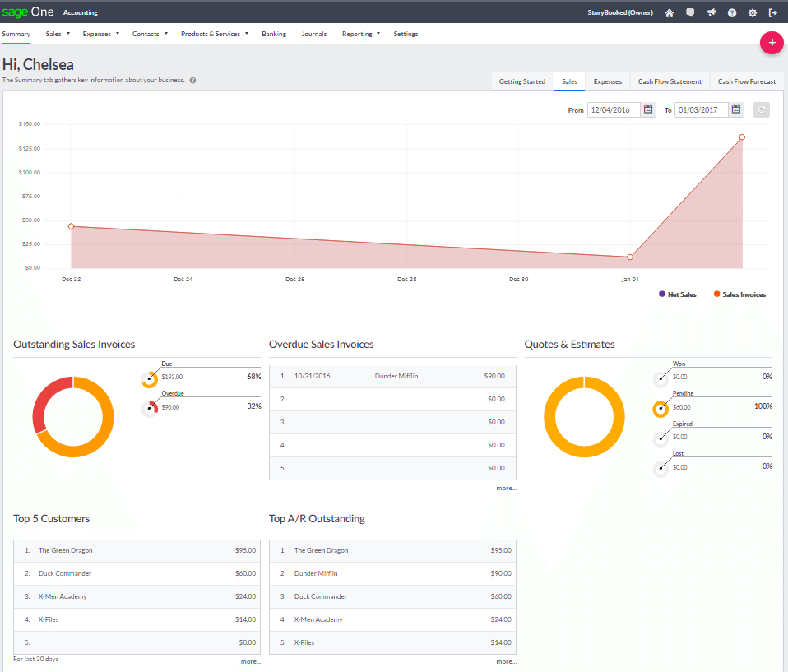Viewport: 788px width, 672px height.
Task: Toggle Net Sales legend series
Action: [677, 294]
